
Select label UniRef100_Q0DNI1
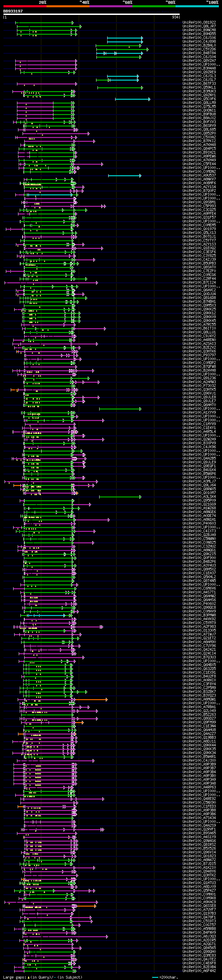(199, 110)
